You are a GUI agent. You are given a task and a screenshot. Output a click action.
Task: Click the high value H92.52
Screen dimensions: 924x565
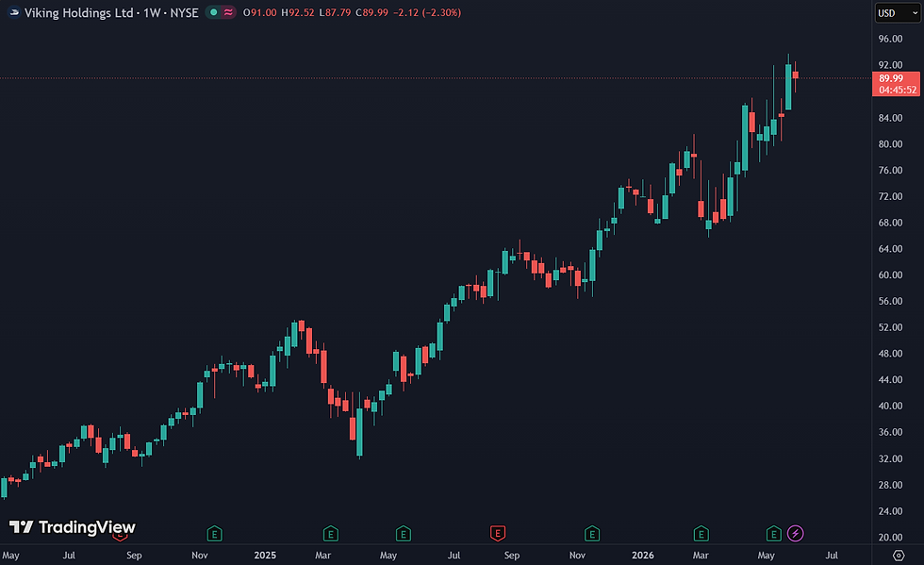pyautogui.click(x=298, y=12)
